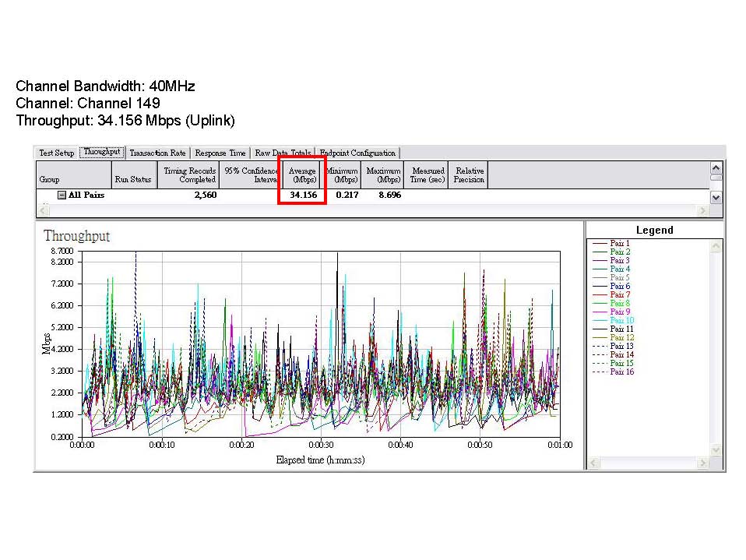Screen dimensions: 746x560
Task: Click the Group column header
Action: (74, 175)
